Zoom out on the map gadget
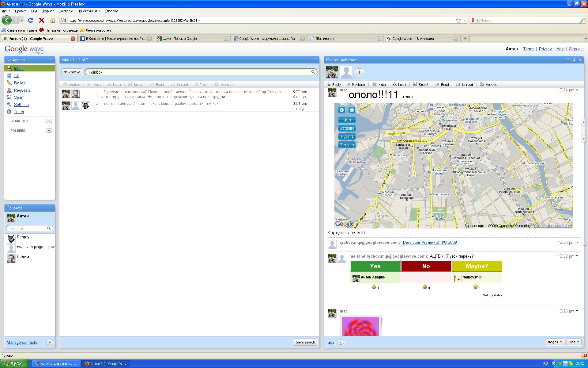The width and height of the screenshot is (588, 368). coord(352,110)
